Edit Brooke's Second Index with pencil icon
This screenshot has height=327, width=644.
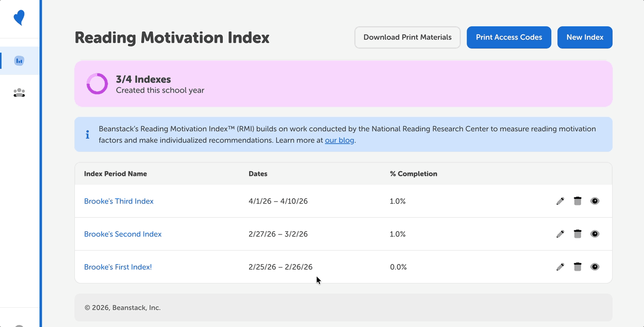tap(560, 234)
